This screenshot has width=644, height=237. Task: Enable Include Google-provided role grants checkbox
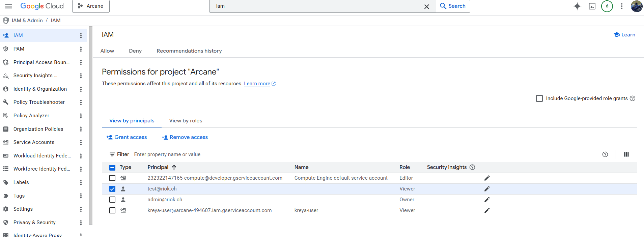(539, 98)
